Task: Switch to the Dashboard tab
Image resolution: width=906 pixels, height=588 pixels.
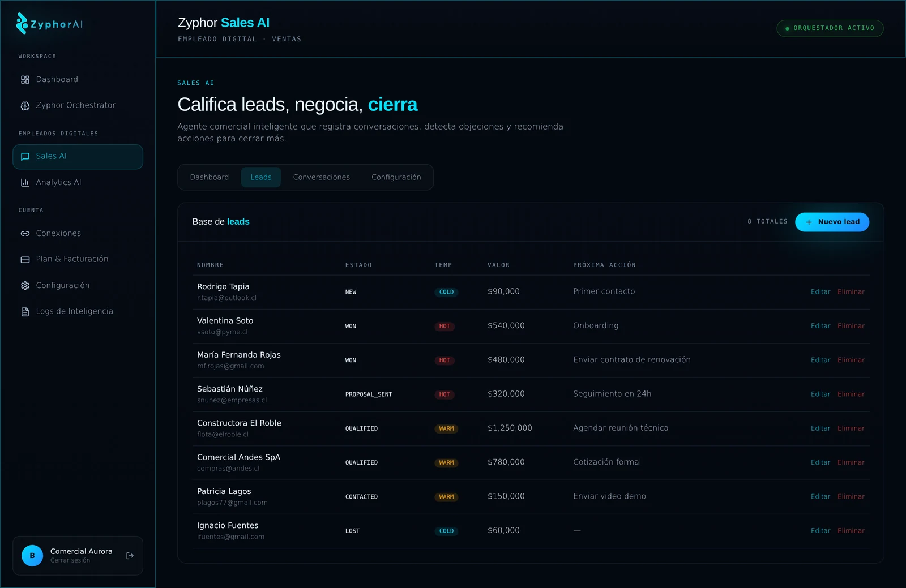Action: (210, 177)
